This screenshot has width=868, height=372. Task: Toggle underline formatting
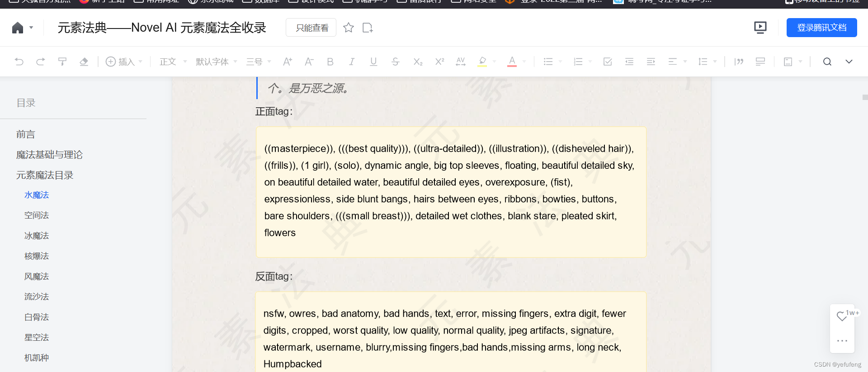click(x=373, y=62)
